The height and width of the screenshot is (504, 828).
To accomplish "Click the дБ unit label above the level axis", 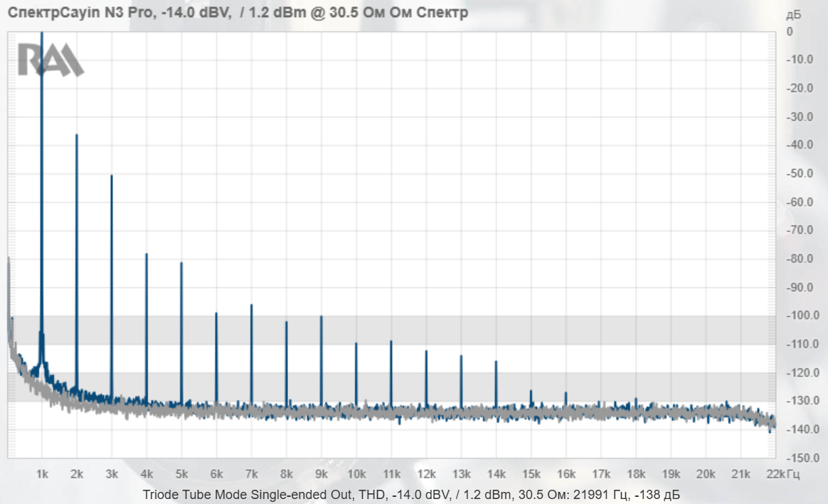I will (793, 15).
